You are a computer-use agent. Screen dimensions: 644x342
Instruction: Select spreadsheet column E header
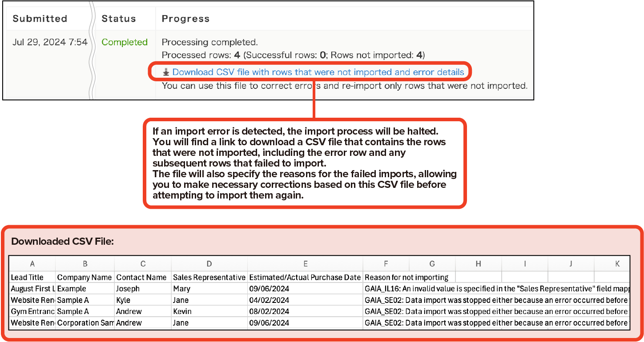pos(305,264)
